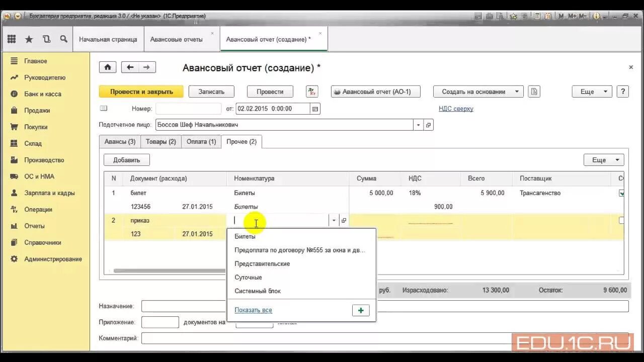Click the horizontal scrollbar under the table

pyautogui.click(x=170, y=271)
